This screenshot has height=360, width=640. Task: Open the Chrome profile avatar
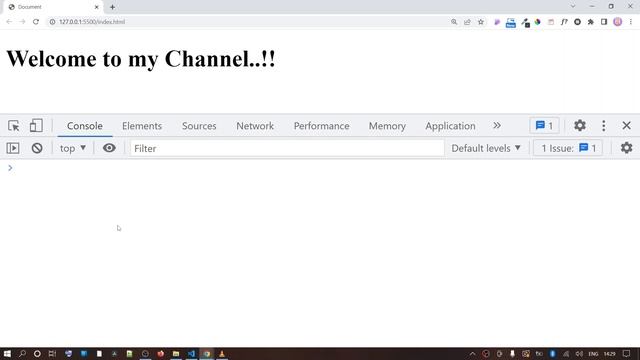click(x=618, y=22)
